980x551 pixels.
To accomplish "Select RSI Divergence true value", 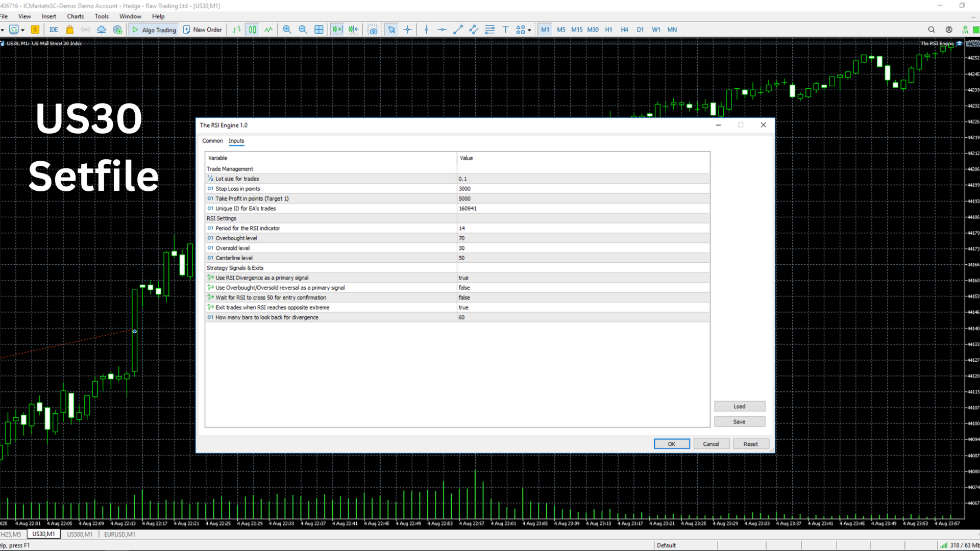I will 583,278.
